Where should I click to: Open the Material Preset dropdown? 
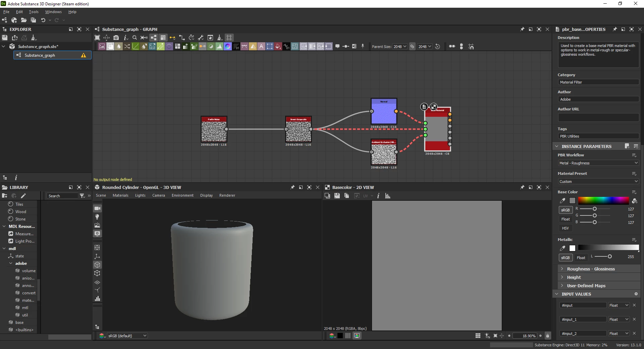click(x=598, y=182)
